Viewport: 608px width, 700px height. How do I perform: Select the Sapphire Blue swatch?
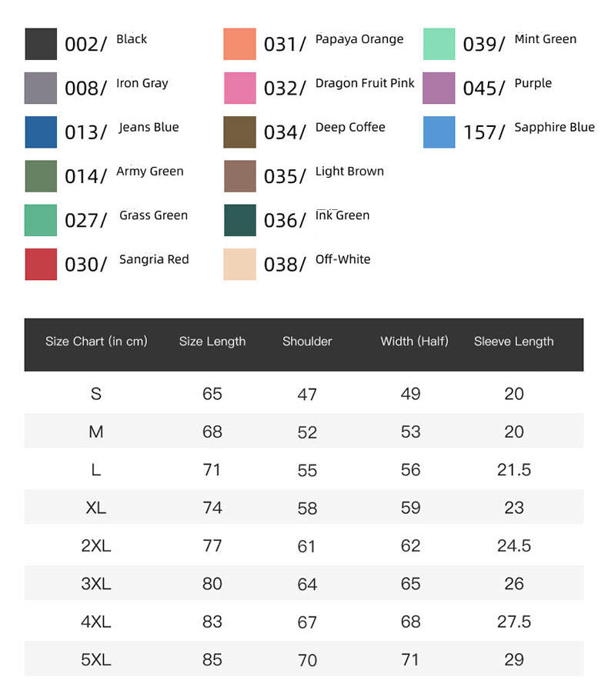click(x=439, y=132)
